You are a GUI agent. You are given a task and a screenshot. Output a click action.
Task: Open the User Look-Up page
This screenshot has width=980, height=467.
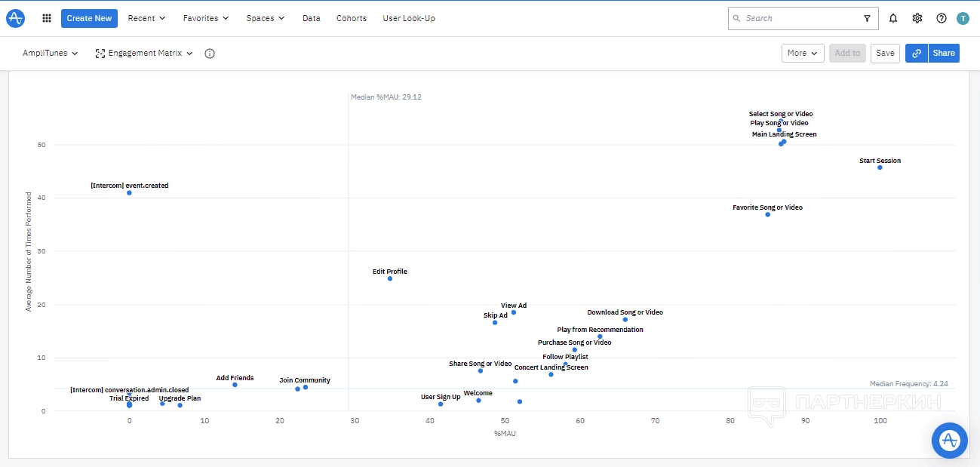[409, 18]
